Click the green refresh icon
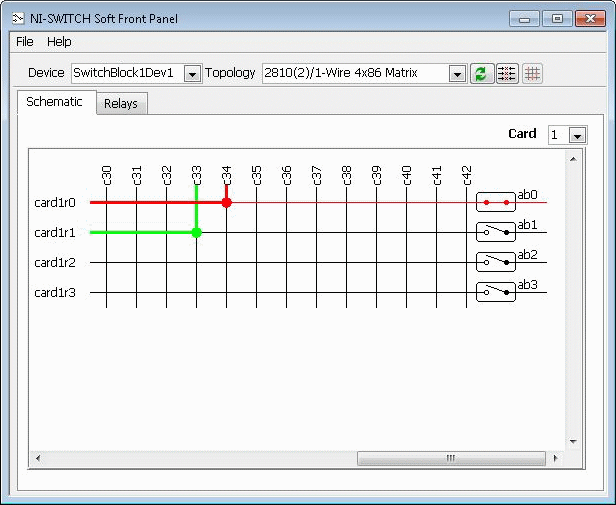The height and width of the screenshot is (505, 616). [x=482, y=74]
